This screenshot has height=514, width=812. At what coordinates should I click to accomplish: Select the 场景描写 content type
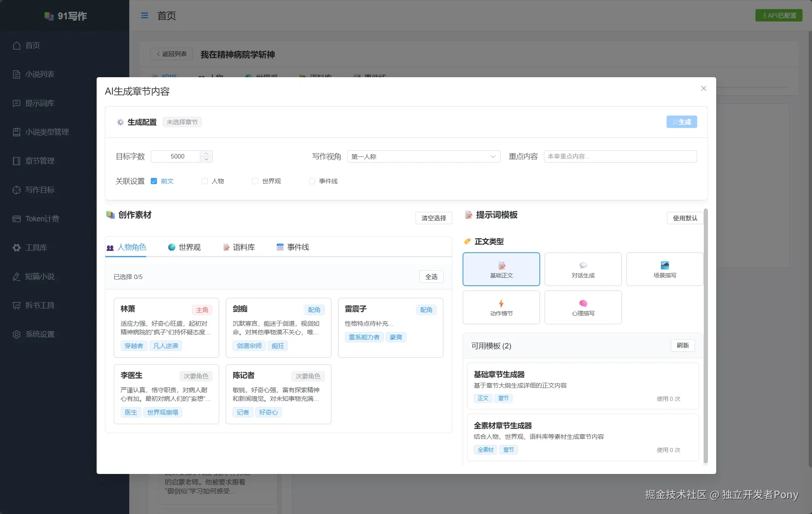[x=664, y=269]
